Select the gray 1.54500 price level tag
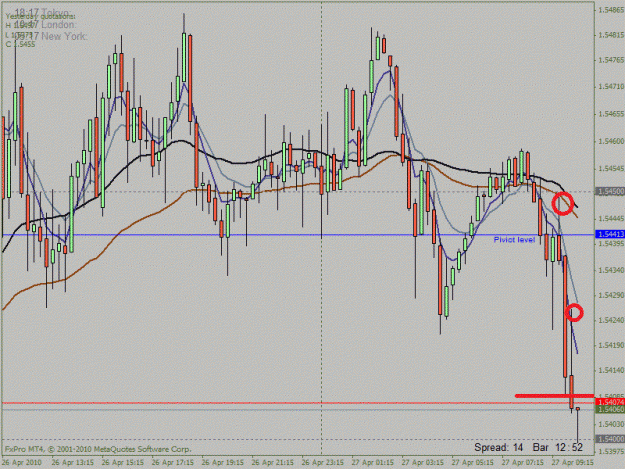The image size is (625, 469). coord(610,192)
